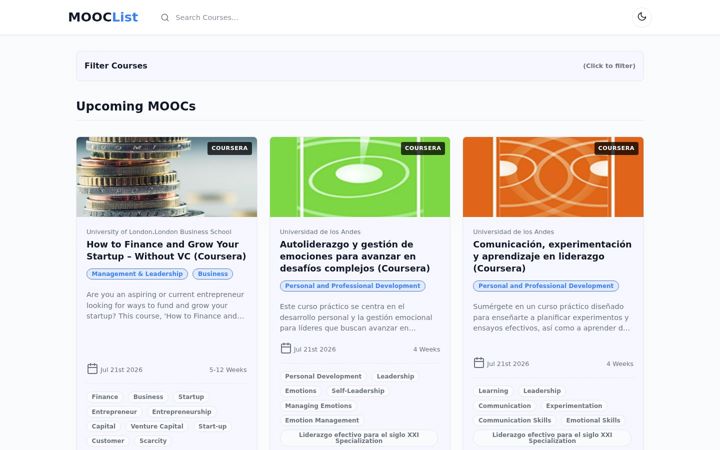Click the 'Upcoming MOOCs' heading
This screenshot has width=720, height=450.
136,106
